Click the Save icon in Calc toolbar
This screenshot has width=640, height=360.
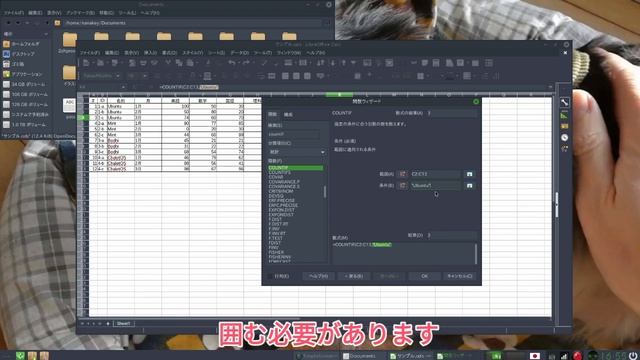(x=115, y=63)
